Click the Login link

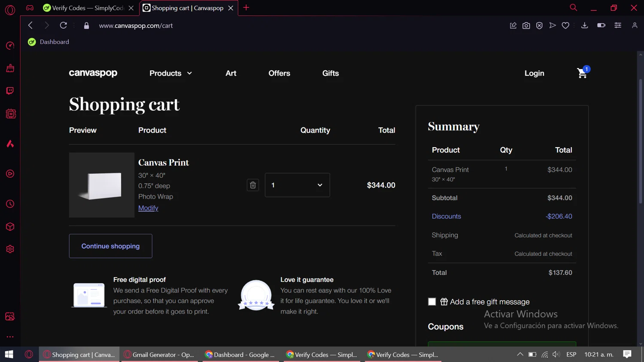tap(534, 73)
